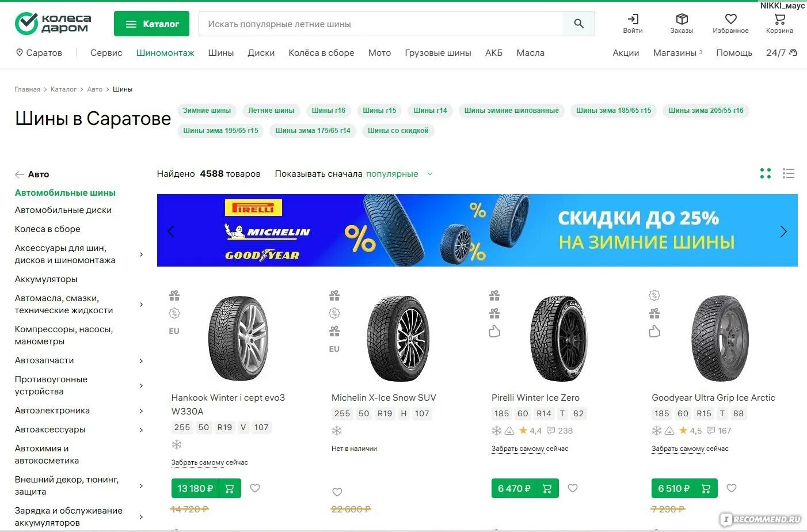The image size is (807, 532).
Task: Switch to list view layout icon
Action: pos(788,173)
